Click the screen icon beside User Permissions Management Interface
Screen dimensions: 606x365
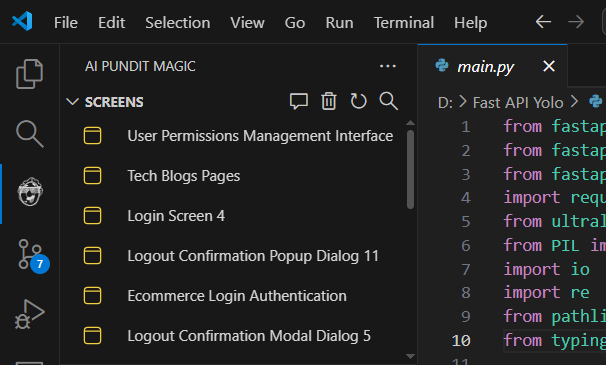(92, 136)
